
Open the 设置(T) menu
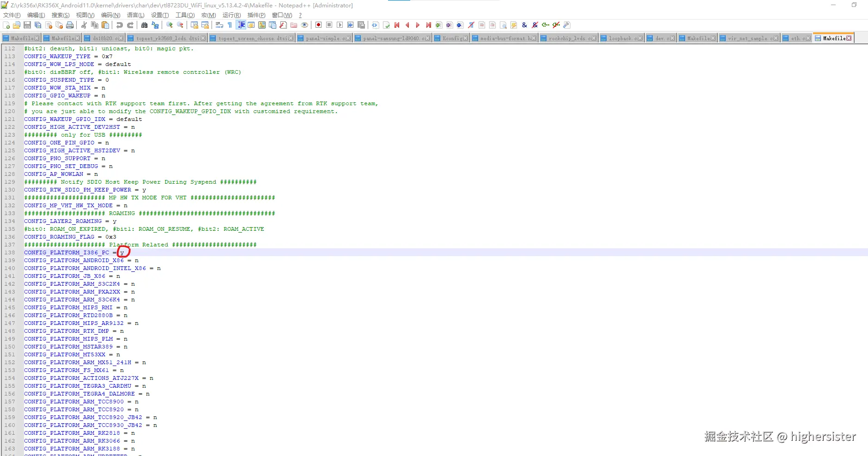coord(160,15)
